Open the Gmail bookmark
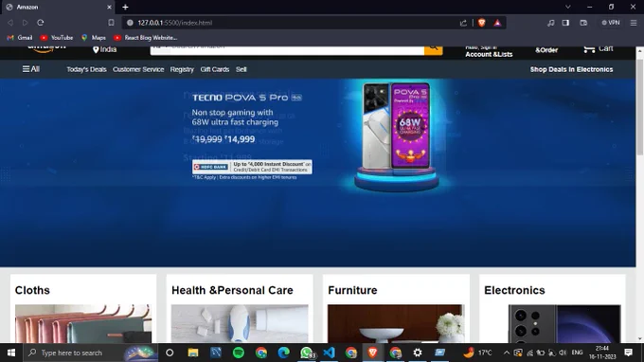The image size is (644, 362). (x=19, y=37)
